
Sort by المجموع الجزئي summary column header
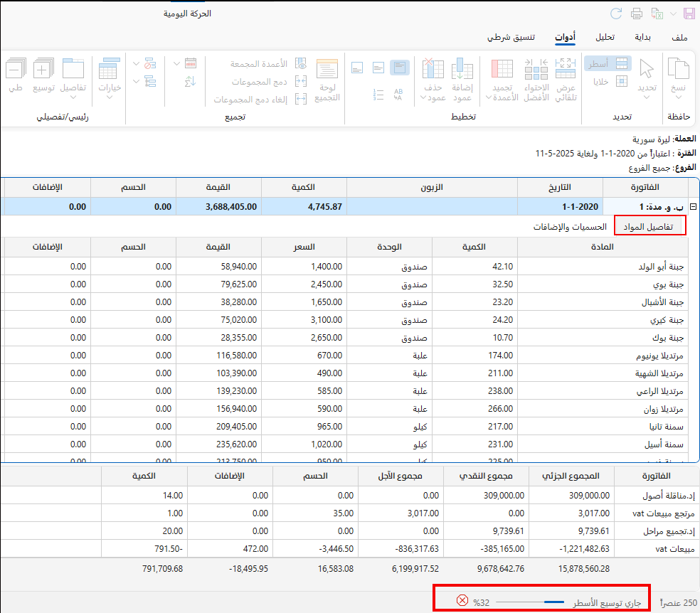click(x=571, y=476)
